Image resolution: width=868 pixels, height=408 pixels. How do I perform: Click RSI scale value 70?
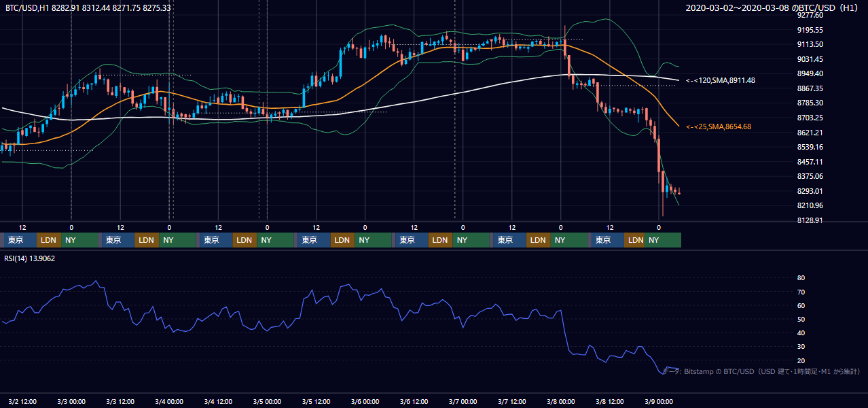pyautogui.click(x=801, y=292)
